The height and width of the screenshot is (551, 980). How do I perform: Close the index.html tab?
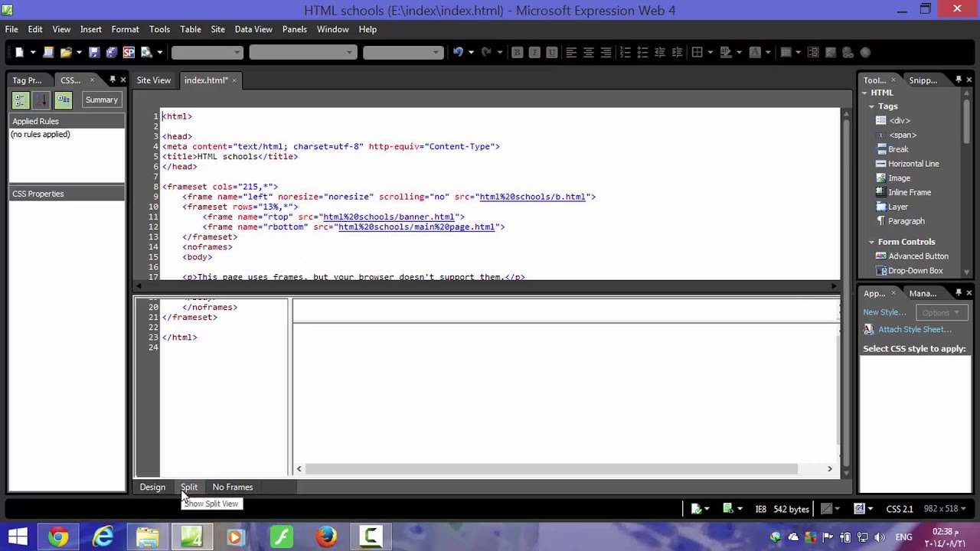click(234, 80)
